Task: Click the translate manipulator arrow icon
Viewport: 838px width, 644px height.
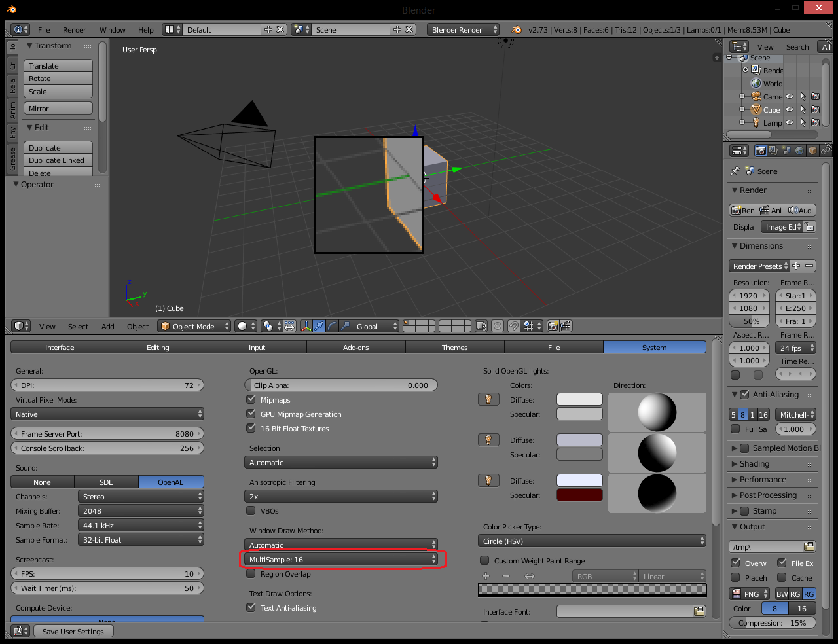Action: click(319, 326)
